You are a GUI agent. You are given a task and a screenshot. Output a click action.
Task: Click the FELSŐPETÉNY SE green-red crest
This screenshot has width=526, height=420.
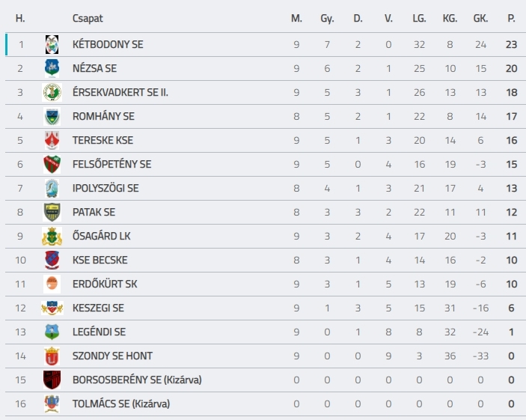52,164
